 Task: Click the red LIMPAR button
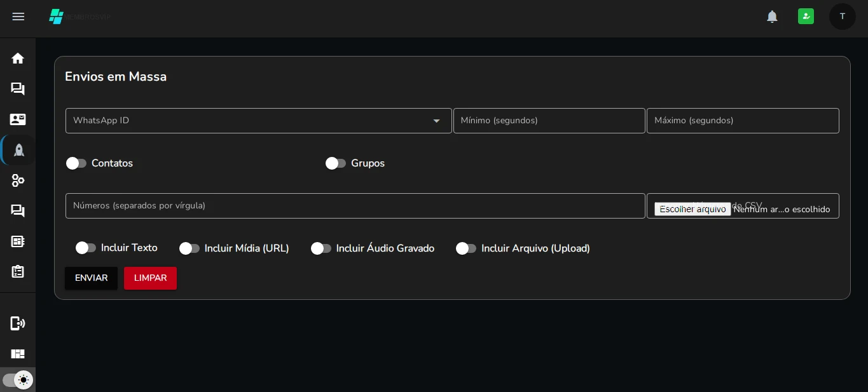(150, 278)
